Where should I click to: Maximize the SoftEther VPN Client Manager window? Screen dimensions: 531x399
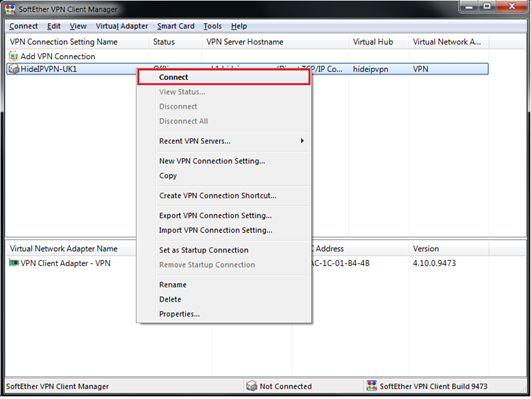pos(487,7)
